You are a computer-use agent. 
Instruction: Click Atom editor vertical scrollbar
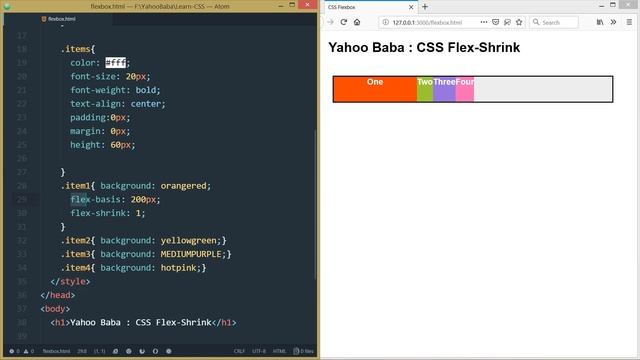tap(316, 204)
